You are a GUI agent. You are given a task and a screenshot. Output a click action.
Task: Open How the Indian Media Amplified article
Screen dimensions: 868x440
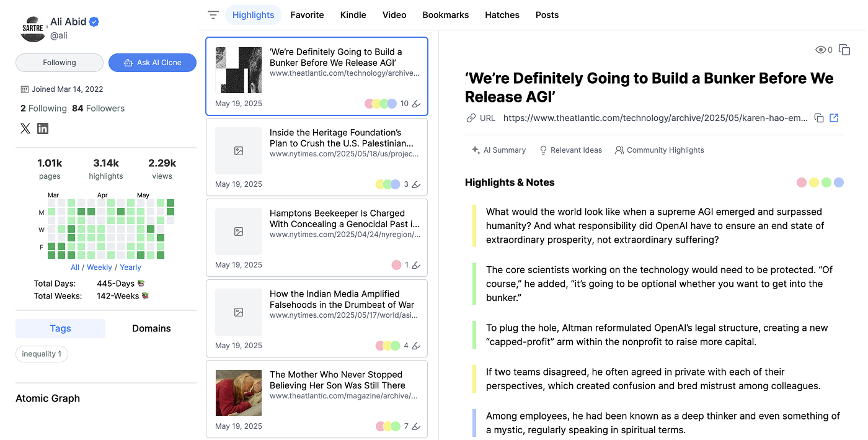point(316,318)
